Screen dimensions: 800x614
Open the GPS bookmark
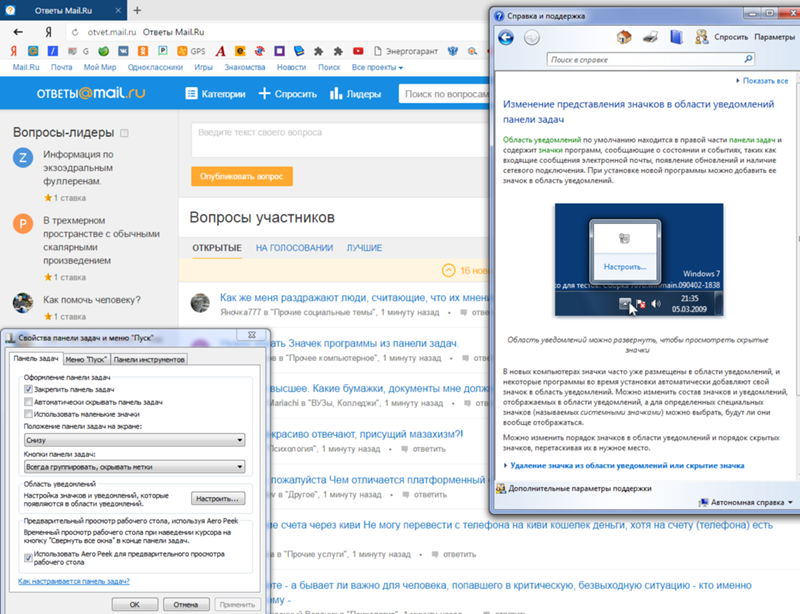tap(191, 51)
